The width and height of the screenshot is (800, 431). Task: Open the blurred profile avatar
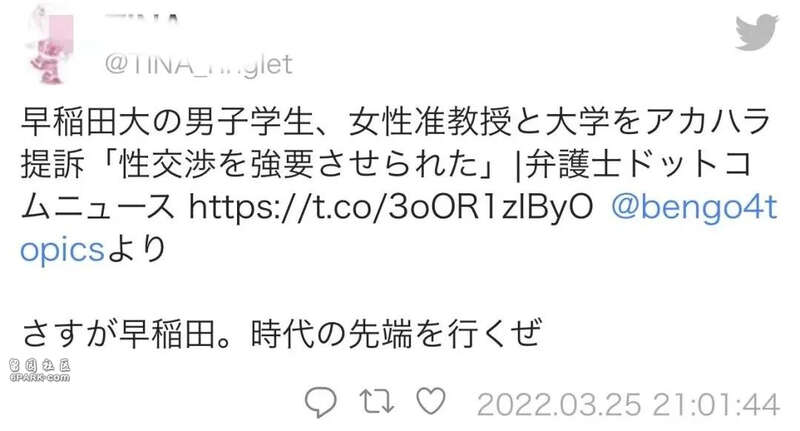tap(49, 44)
